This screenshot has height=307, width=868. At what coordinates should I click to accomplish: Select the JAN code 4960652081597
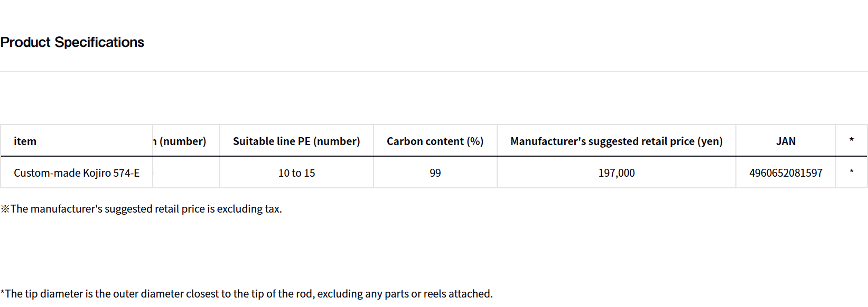coord(786,173)
